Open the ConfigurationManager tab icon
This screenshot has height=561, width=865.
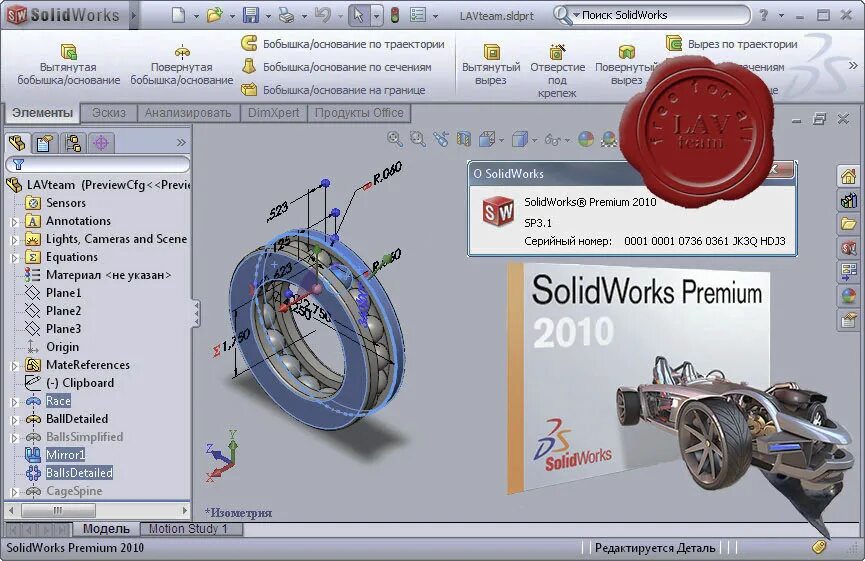(73, 143)
